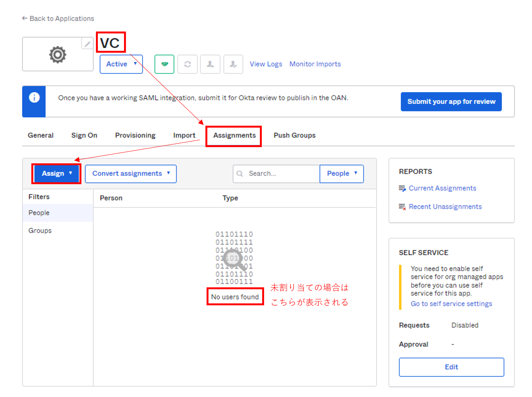Click the Type column header
532x397 pixels.
tap(230, 198)
